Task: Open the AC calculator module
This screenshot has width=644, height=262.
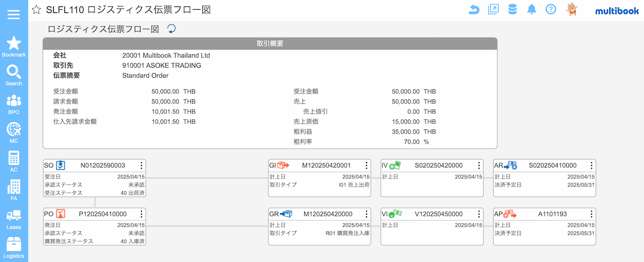Action: (x=13, y=162)
